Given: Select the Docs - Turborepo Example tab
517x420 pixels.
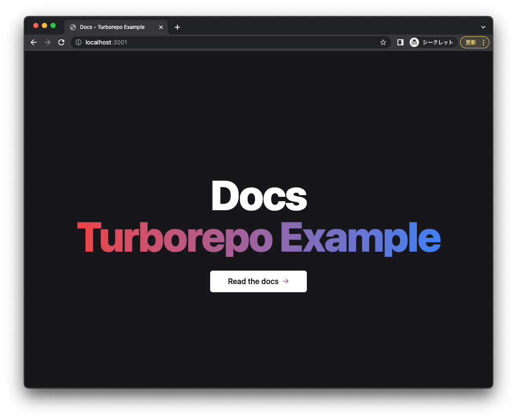Looking at the screenshot, I should 116,27.
